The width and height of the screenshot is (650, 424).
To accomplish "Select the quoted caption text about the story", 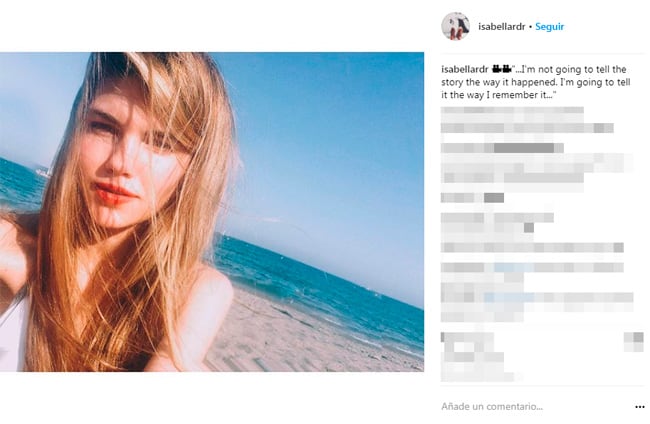I will [536, 82].
